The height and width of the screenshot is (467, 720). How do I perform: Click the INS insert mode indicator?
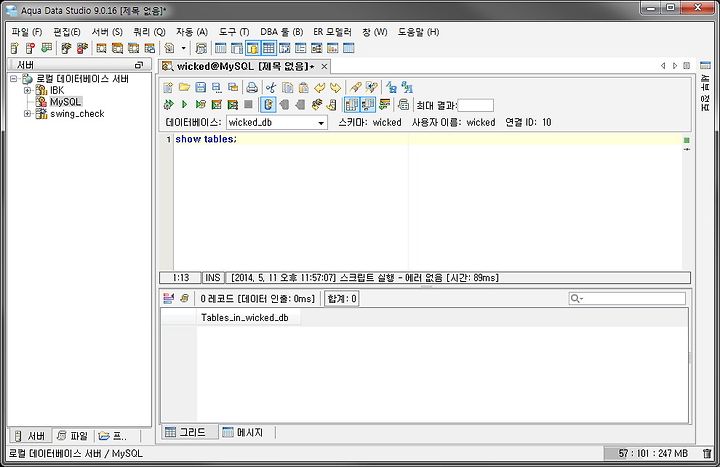click(x=213, y=277)
